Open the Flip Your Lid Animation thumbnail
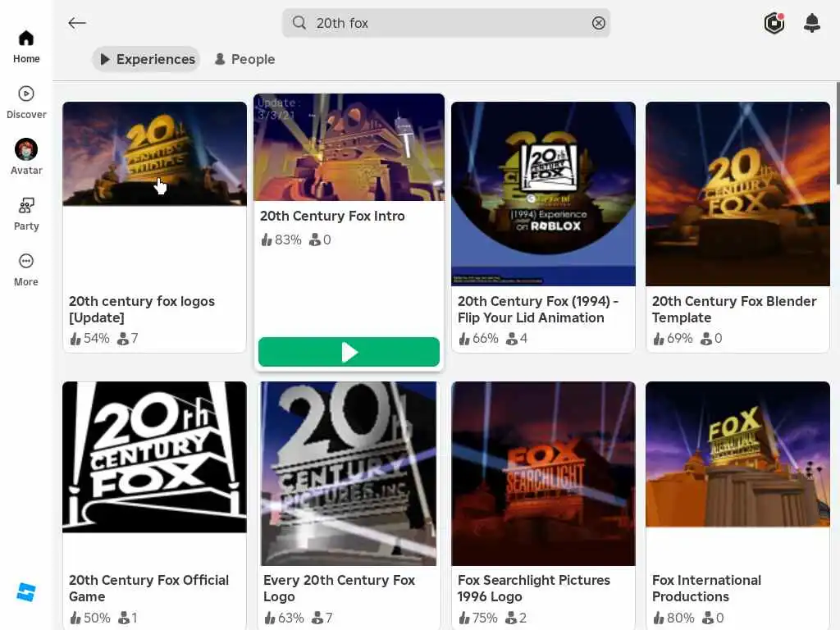The image size is (840, 630). point(543,194)
